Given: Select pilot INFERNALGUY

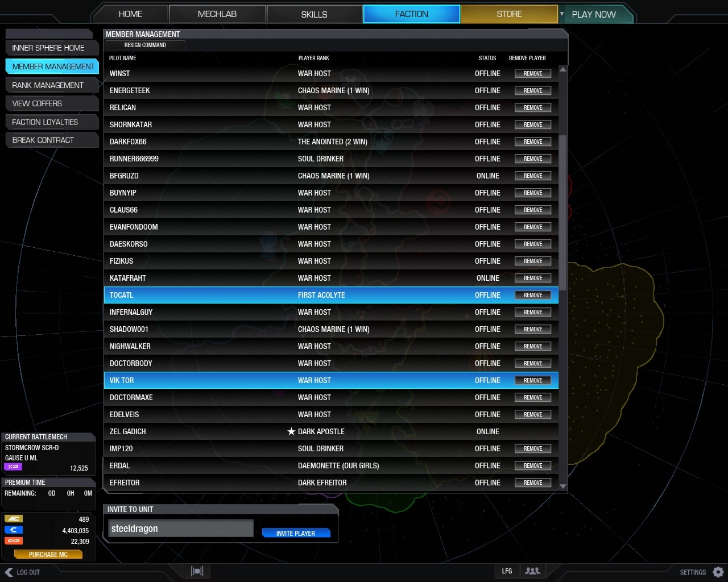Looking at the screenshot, I should point(331,312).
